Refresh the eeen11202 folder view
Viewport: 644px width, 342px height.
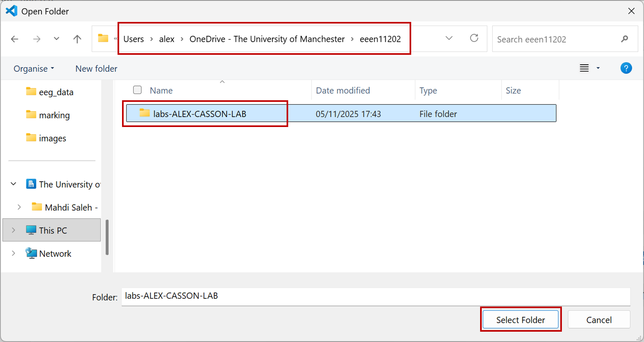pyautogui.click(x=474, y=38)
